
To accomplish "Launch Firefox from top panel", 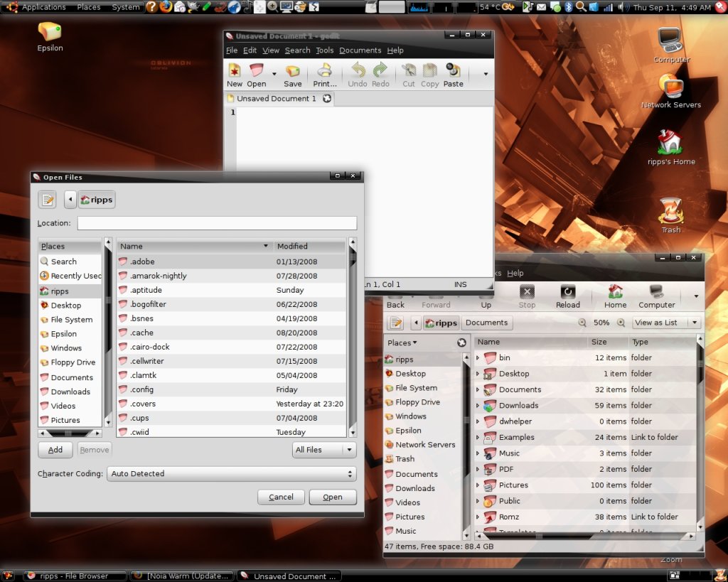I will (x=166, y=7).
